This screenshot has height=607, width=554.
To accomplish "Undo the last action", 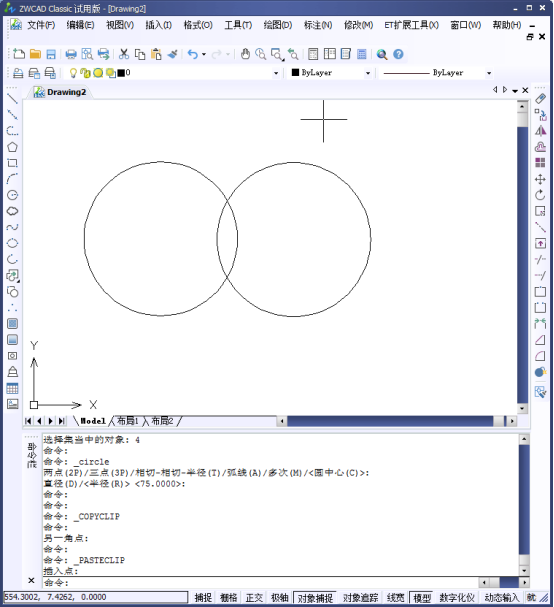I will (x=192, y=54).
